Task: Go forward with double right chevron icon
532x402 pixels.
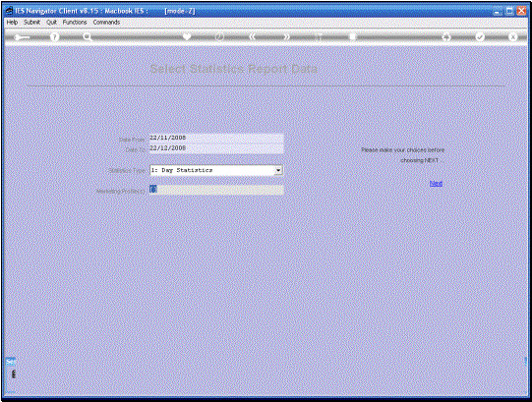Action: coord(287,36)
